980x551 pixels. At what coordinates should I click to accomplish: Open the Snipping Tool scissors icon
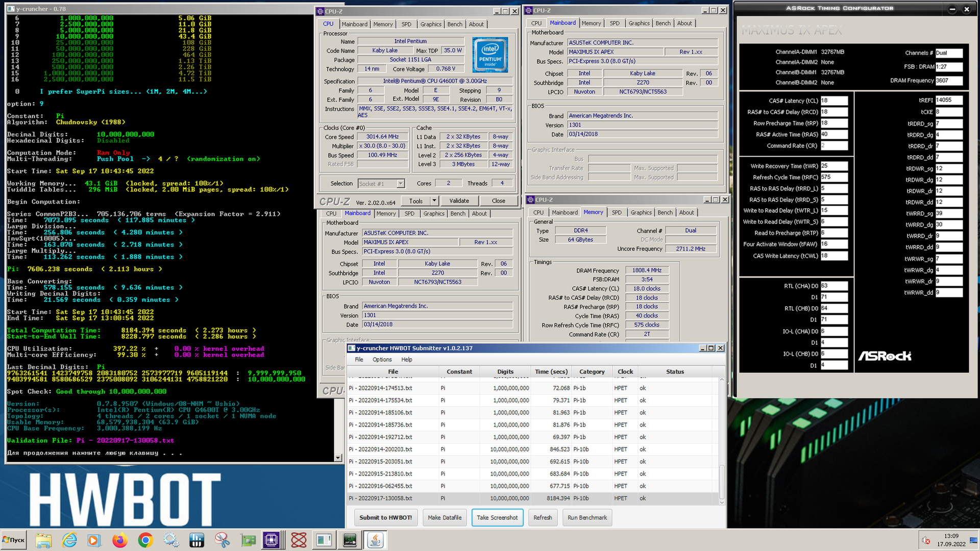click(222, 540)
